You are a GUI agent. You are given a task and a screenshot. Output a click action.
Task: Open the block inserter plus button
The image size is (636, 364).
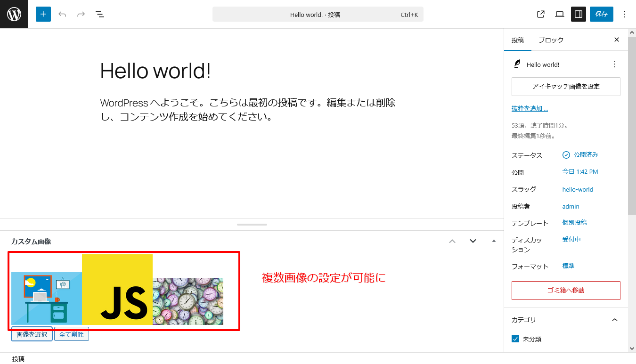(43, 14)
